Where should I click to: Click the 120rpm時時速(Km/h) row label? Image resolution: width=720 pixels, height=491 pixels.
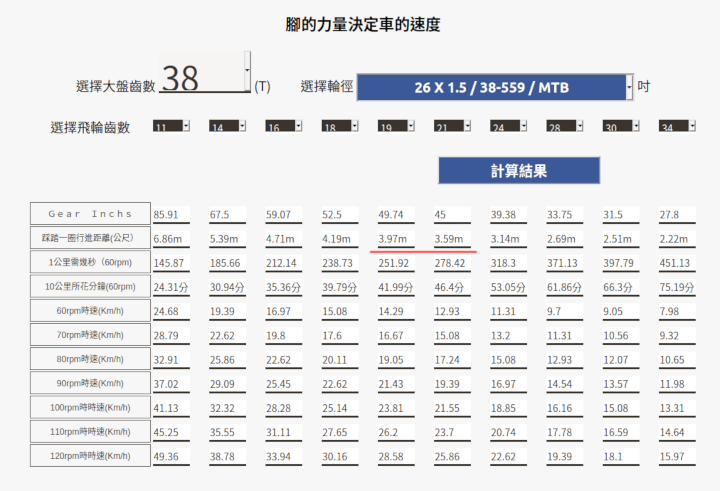[90, 456]
